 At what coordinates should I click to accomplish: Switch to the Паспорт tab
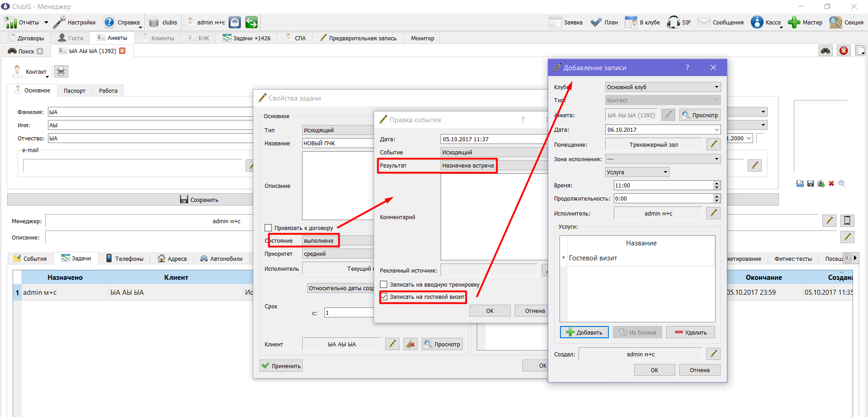75,91
